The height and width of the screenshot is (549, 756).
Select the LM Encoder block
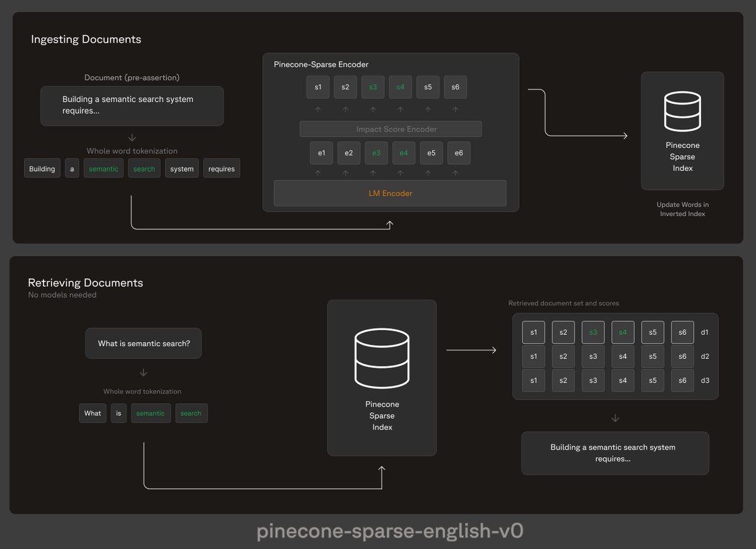coord(390,193)
